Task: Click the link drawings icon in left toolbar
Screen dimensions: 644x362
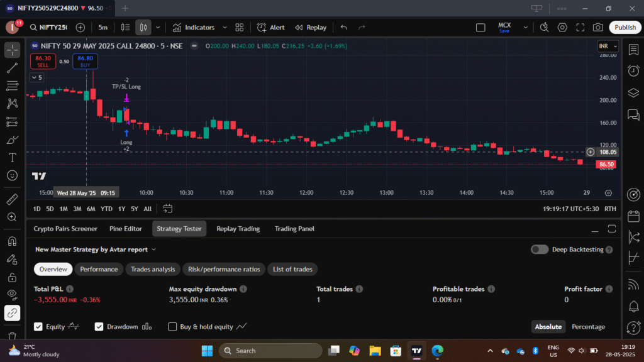Action: tap(13, 313)
